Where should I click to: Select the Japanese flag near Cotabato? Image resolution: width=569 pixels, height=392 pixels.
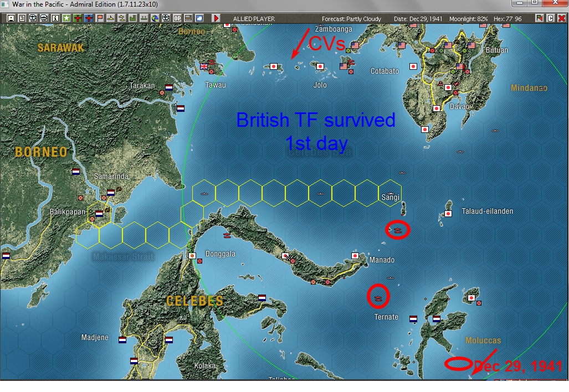pos(413,66)
